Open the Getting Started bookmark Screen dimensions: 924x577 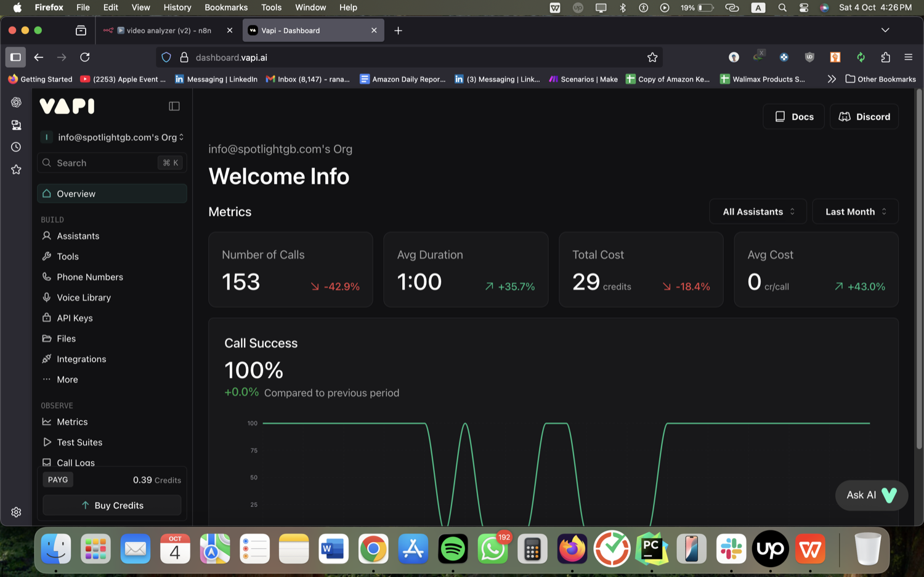40,79
